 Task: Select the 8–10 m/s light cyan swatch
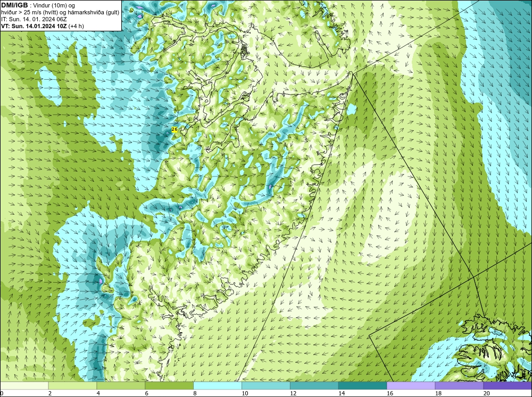[x=218, y=385]
